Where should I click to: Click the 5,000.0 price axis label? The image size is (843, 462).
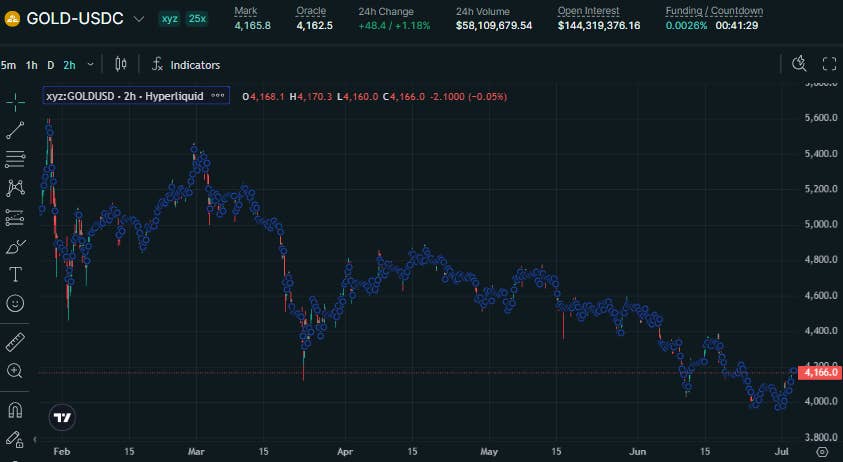(821, 224)
